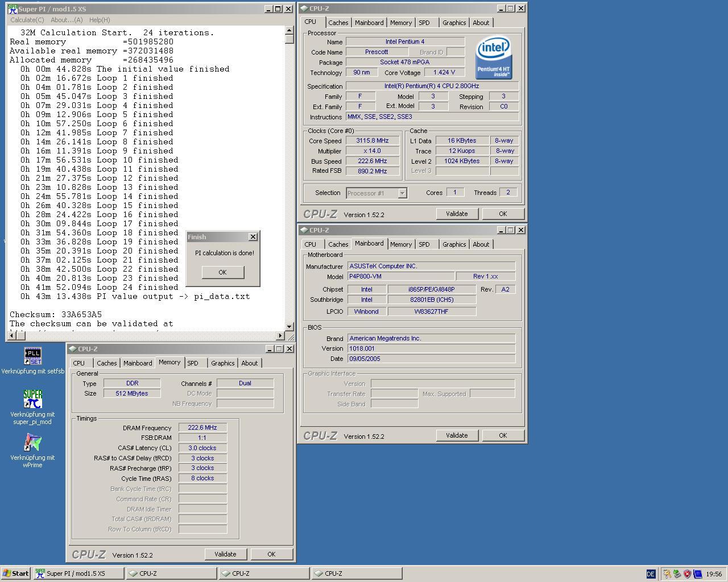Screen dimensions: 728x582
Task: Expand the Processor #1 selection dropdown
Action: [x=402, y=193]
